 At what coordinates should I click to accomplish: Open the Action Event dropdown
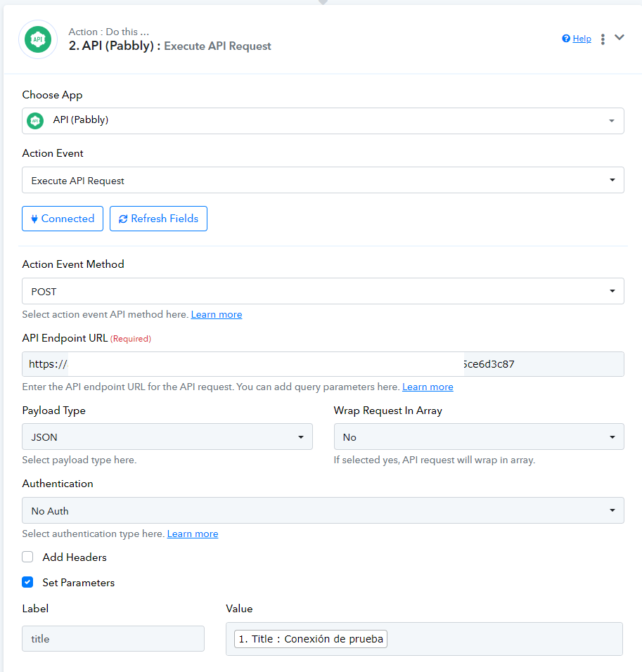point(323,180)
